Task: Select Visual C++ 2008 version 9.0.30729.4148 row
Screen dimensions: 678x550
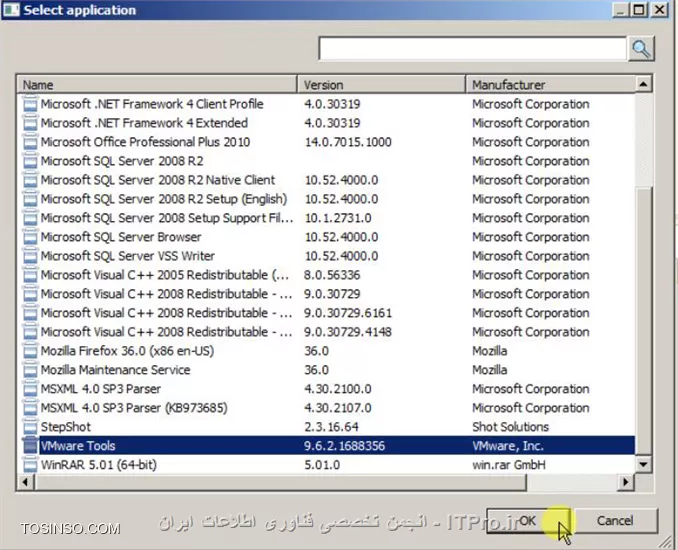Action: click(326, 332)
